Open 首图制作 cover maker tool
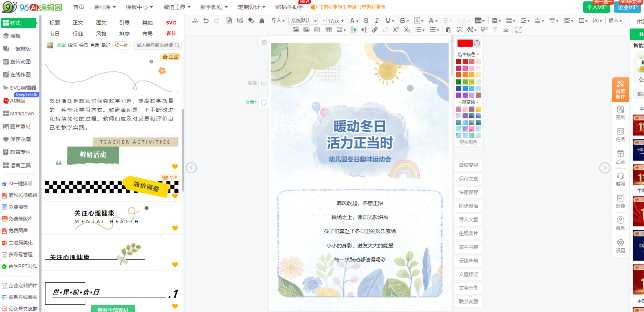 620,89
